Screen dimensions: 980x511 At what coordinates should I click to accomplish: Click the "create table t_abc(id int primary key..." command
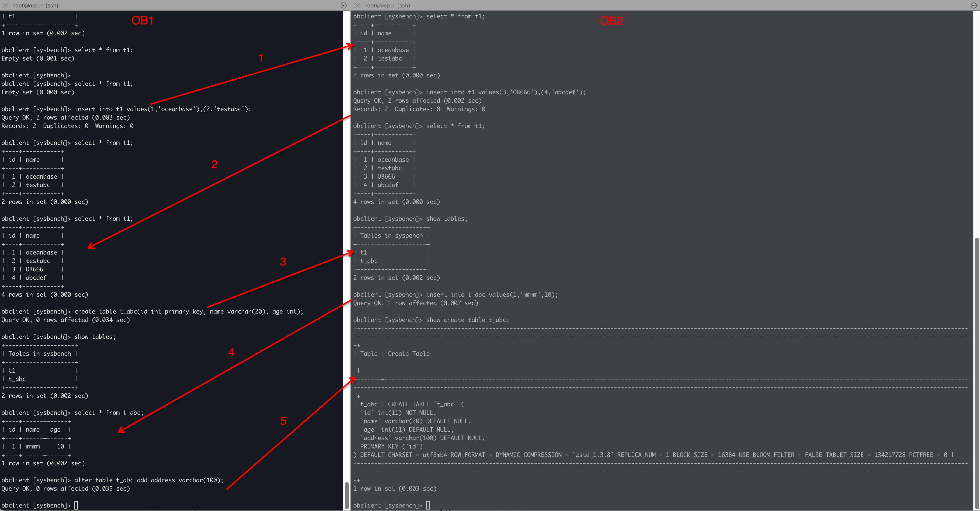pos(189,312)
